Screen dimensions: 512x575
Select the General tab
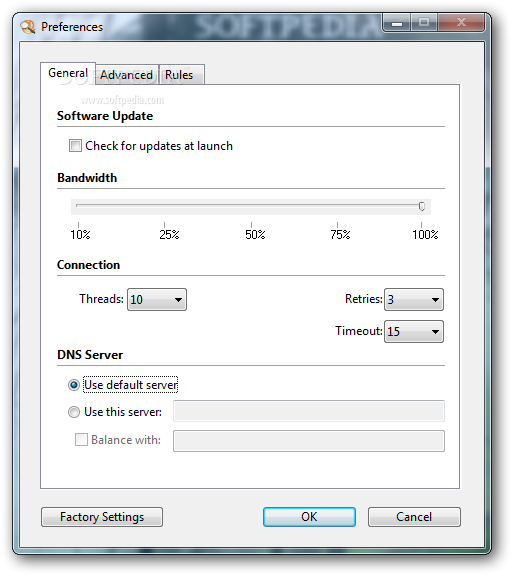pyautogui.click(x=68, y=73)
